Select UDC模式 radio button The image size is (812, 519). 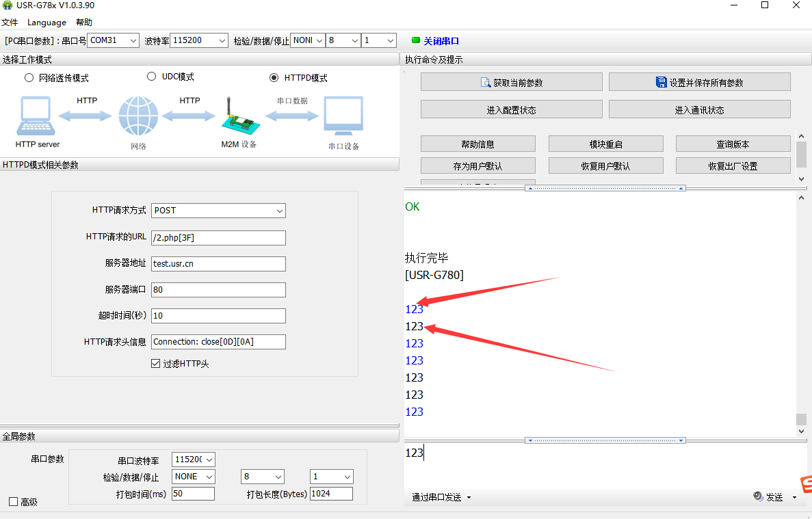(x=152, y=77)
